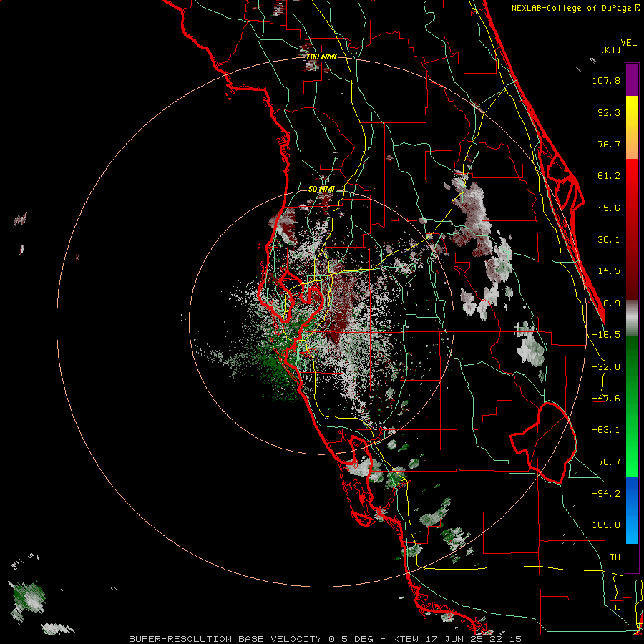Click the -16.5 legend value
Screen dimensions: 644x644
coord(606,335)
